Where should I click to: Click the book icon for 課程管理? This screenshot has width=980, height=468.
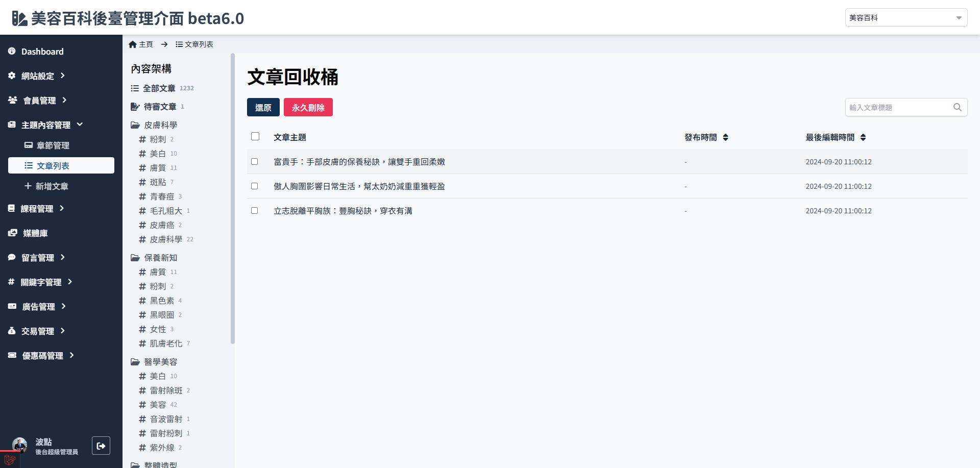[11, 208]
